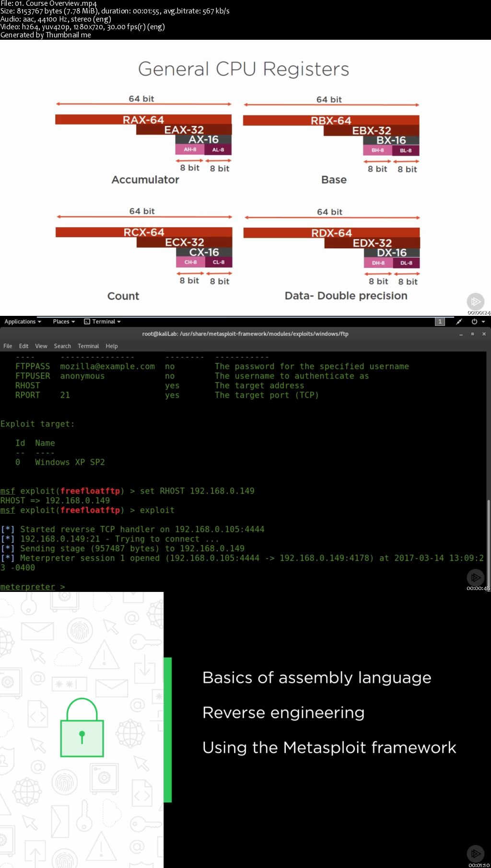Open the Terminal menu in the menubar
The height and width of the screenshot is (868, 491).
coord(88,346)
